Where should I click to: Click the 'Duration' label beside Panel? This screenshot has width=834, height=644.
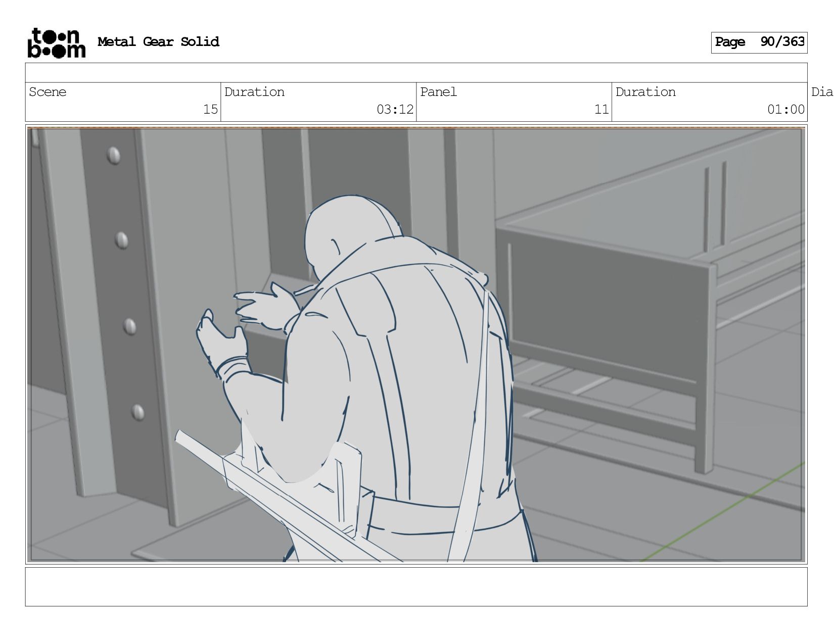(x=645, y=92)
